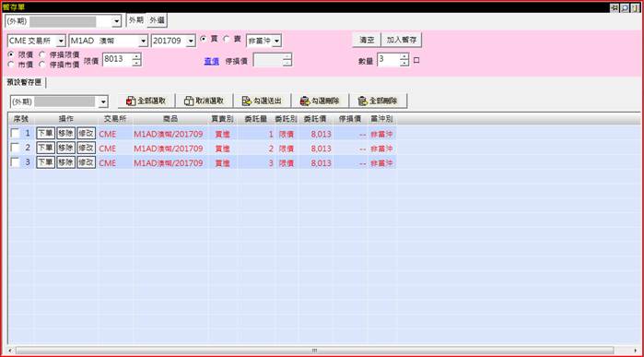Click 移除 to remove the row 3 order

tap(65, 162)
